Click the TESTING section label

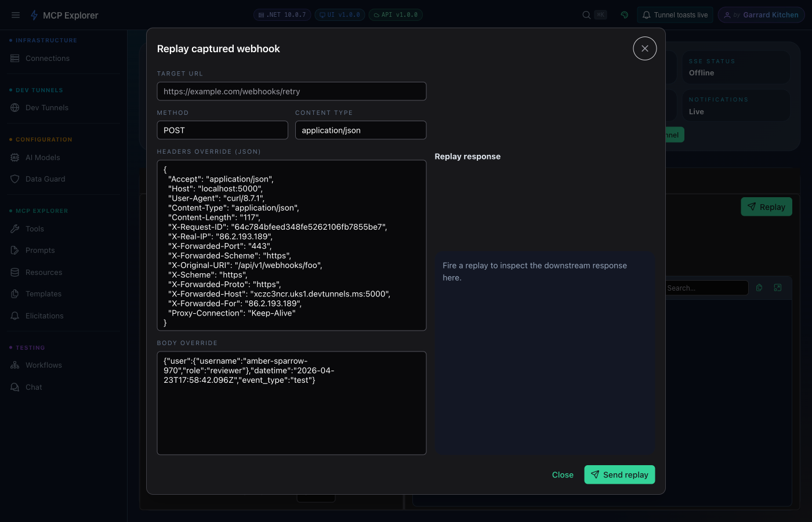point(30,348)
